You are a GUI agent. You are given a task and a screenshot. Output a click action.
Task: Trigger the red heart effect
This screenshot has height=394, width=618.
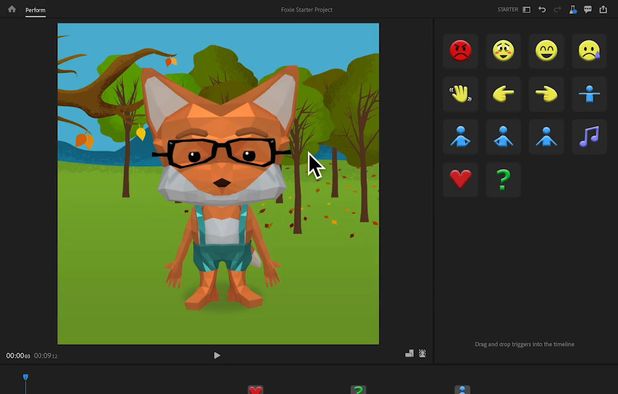[460, 180]
